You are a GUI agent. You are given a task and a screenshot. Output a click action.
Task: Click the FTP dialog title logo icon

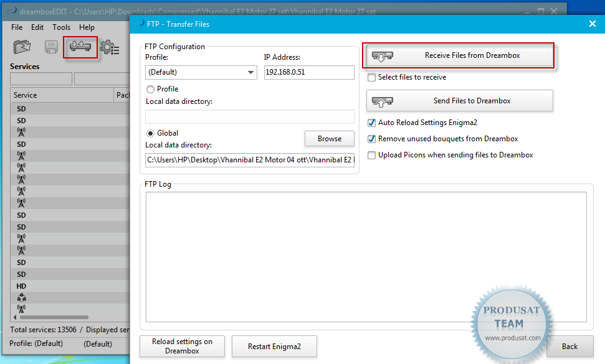click(x=140, y=24)
